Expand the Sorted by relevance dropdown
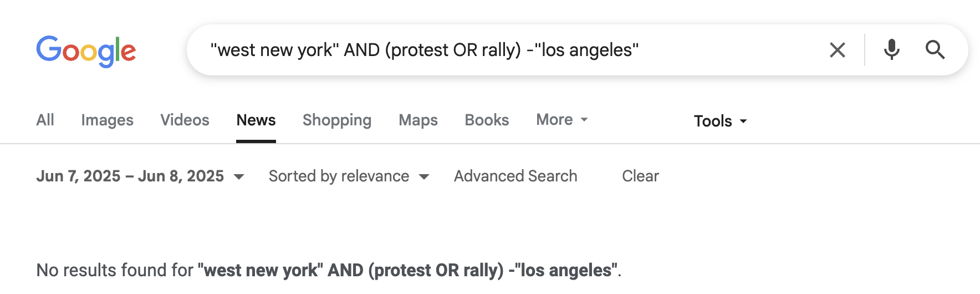980x294 pixels. click(349, 176)
